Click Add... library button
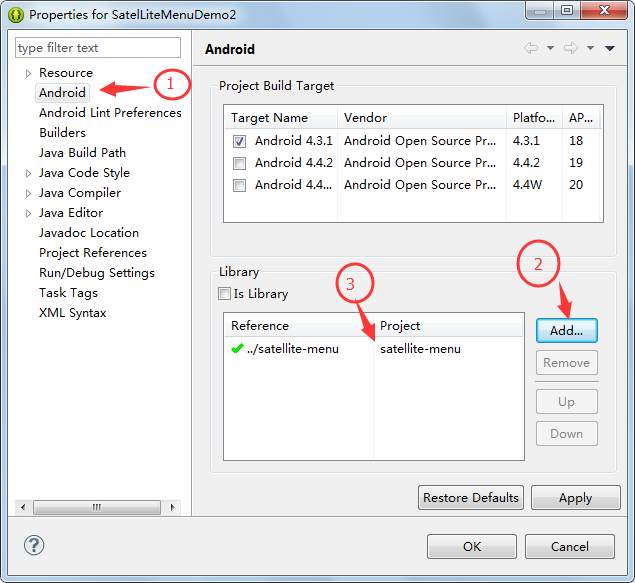 click(567, 330)
